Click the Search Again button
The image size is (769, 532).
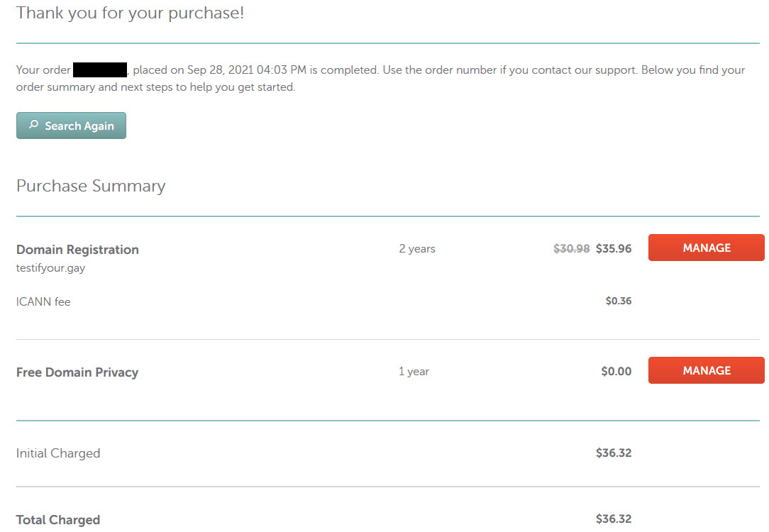pyautogui.click(x=71, y=126)
